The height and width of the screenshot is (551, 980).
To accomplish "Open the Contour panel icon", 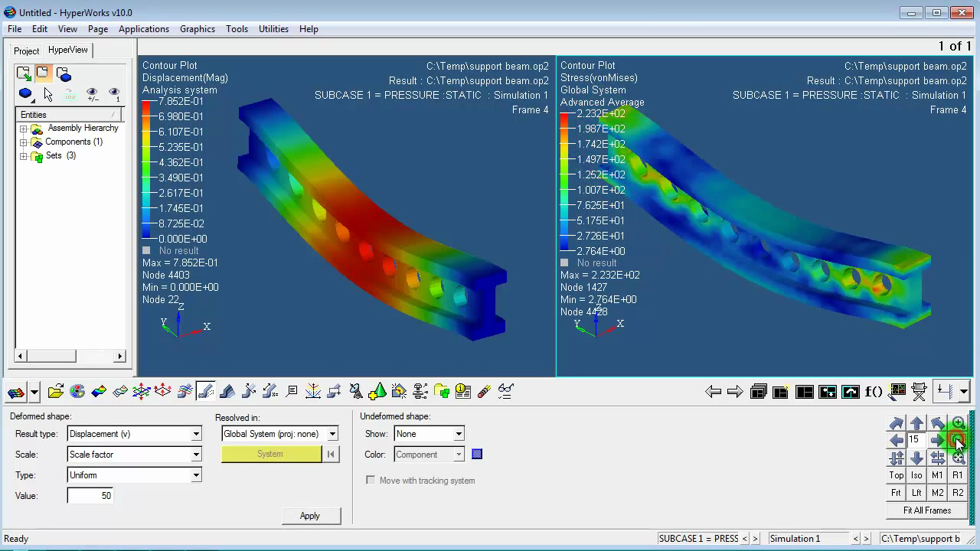I will pyautogui.click(x=98, y=392).
